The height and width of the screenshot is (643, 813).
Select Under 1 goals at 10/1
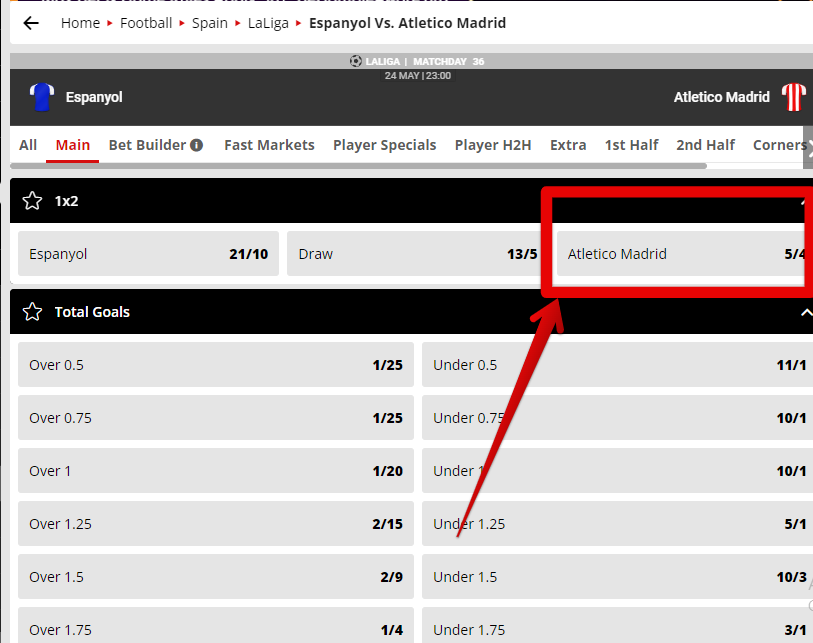617,470
